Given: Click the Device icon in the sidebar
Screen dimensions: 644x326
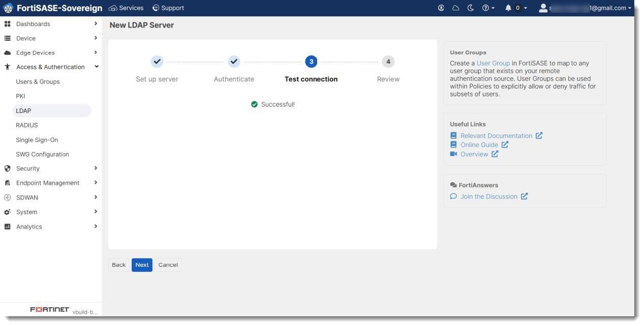Looking at the screenshot, I should (x=7, y=38).
